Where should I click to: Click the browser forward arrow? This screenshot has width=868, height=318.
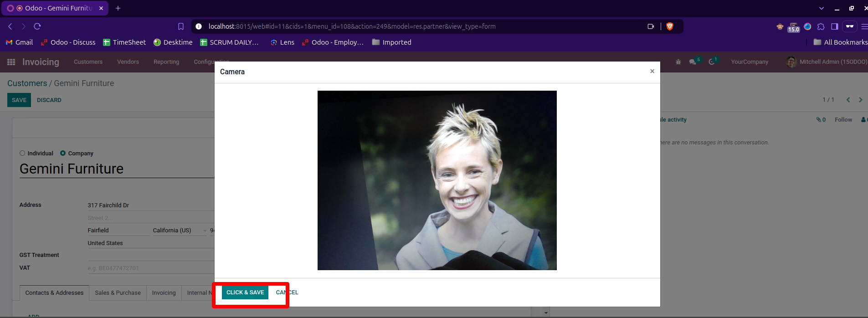[x=24, y=26]
